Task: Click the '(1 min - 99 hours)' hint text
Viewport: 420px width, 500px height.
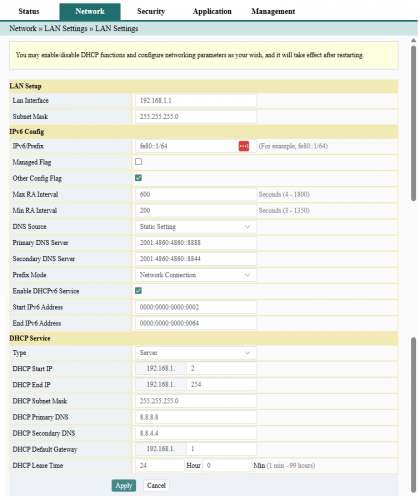Action: (291, 465)
